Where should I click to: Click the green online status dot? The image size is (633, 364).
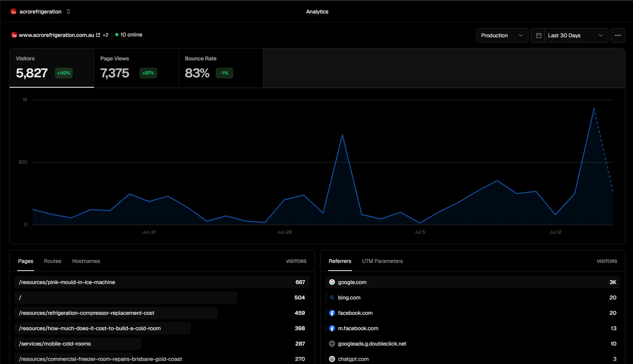(117, 35)
